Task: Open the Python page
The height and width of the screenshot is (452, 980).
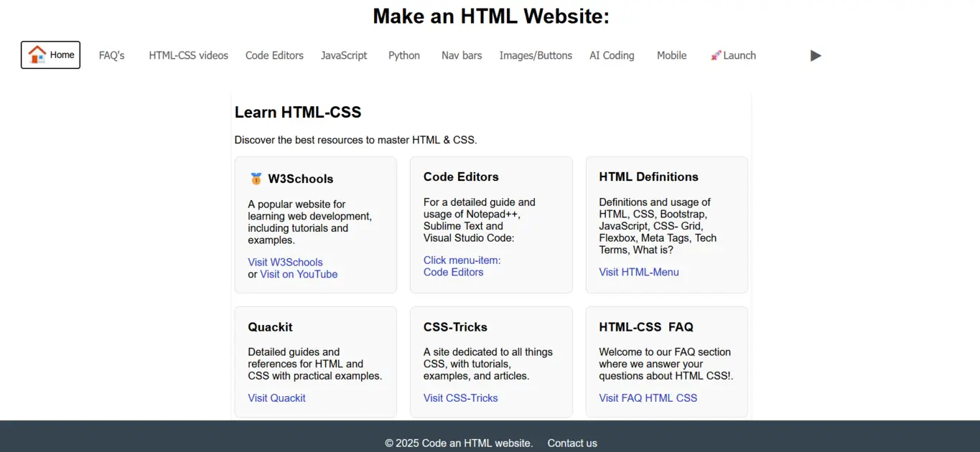Action: pos(403,55)
